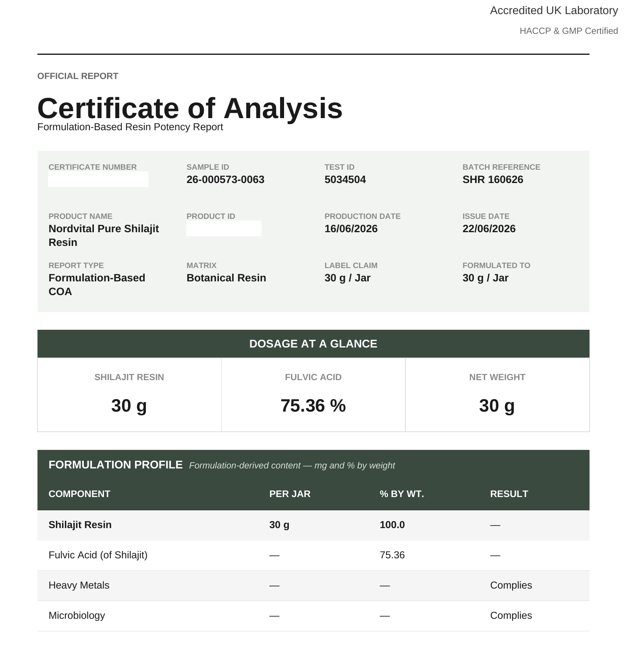Select 'Formulation-Based Resin Potency Report' subtitle

pos(130,127)
